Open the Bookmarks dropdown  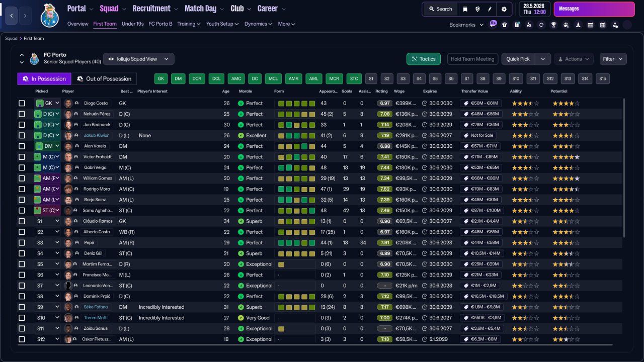point(466,25)
